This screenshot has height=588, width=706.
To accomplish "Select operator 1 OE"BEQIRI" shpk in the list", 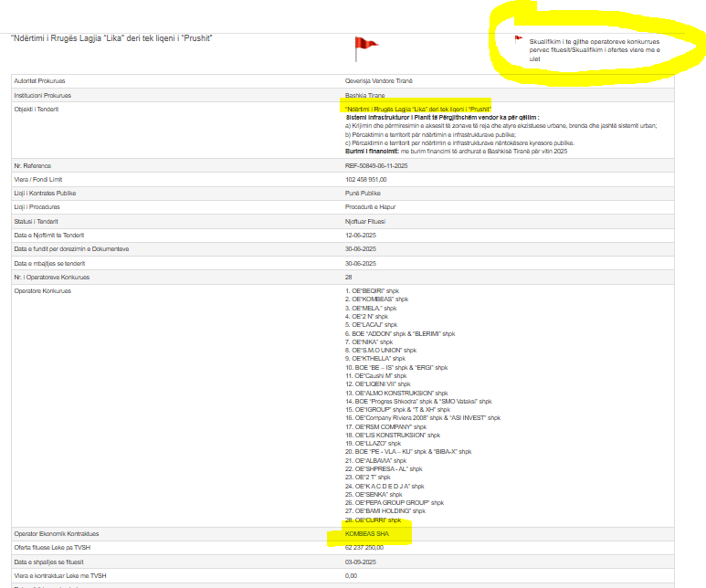I will pos(378,291).
